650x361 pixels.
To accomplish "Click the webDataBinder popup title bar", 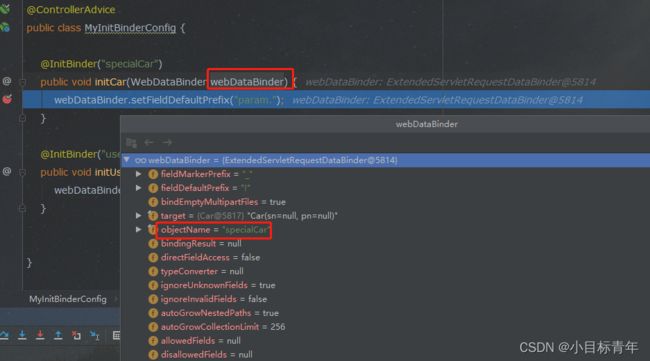I will (386, 124).
